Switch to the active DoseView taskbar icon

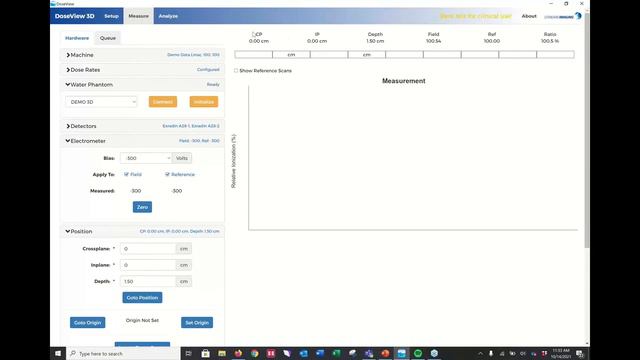[x=402, y=353]
